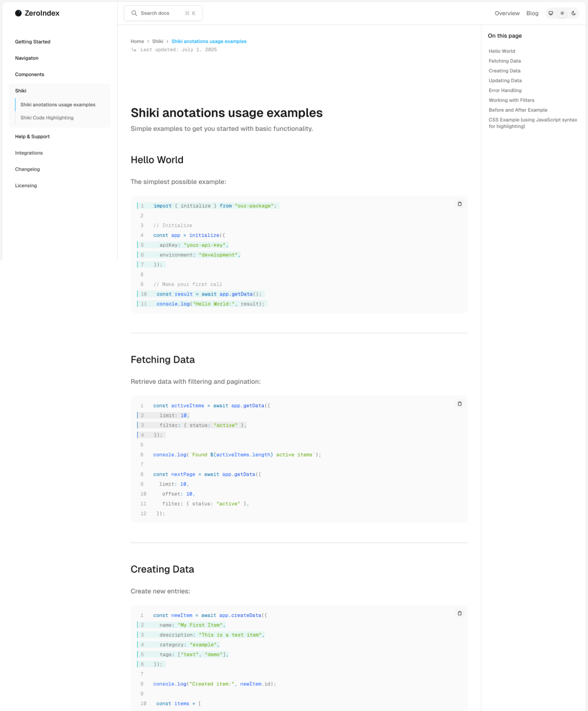Image resolution: width=588 pixels, height=711 pixels.
Task: Collapse the Shiki sidebar section
Action: pos(21,91)
